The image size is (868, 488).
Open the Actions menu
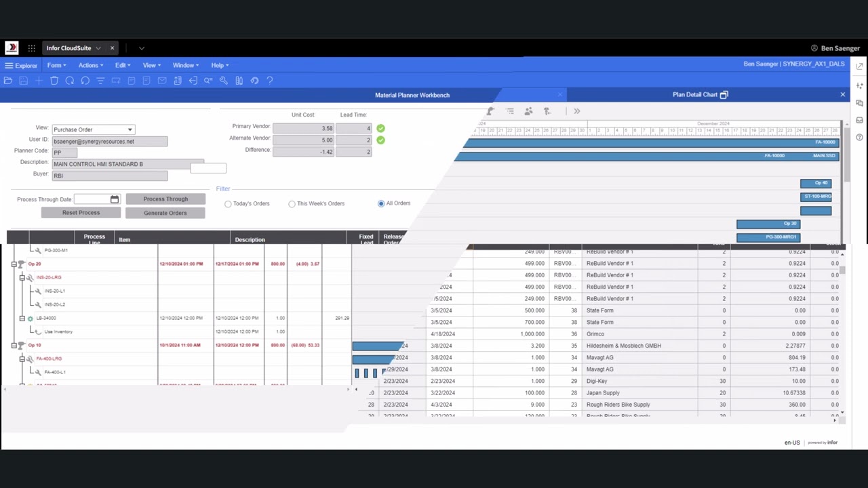(90, 65)
